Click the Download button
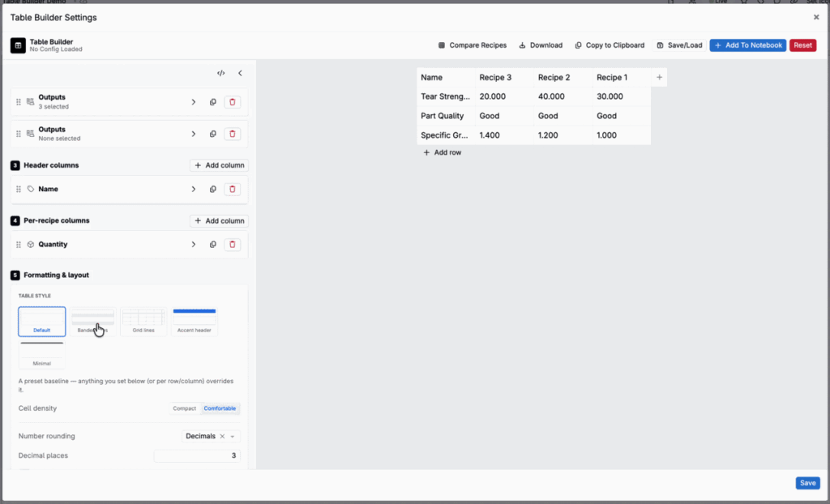 tap(541, 45)
